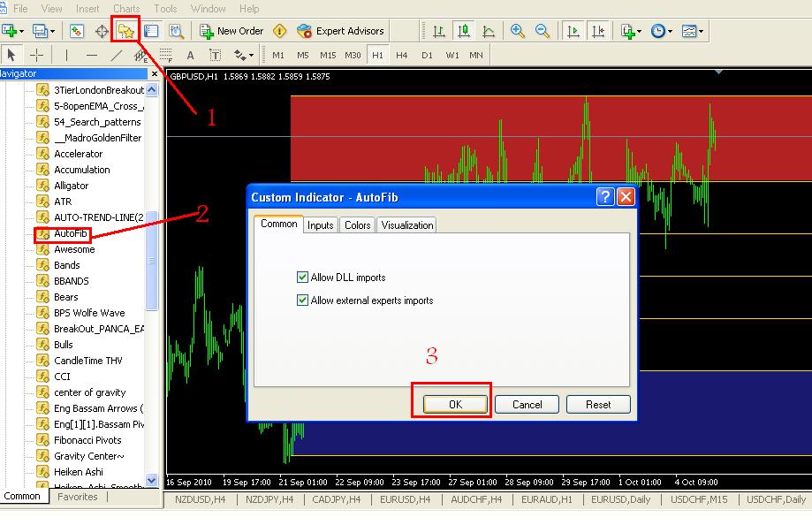Viewport: 812px width, 525px height.
Task: Open the periodicity clock dropdown
Action: click(661, 31)
